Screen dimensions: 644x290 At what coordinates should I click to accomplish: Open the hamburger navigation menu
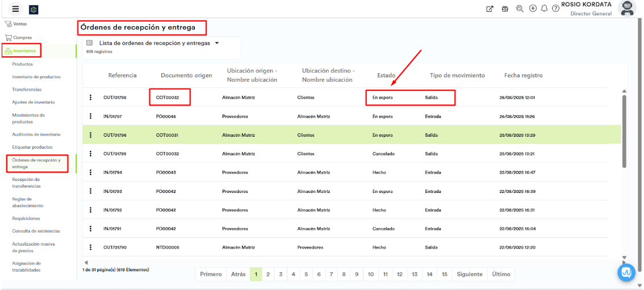tap(15, 9)
